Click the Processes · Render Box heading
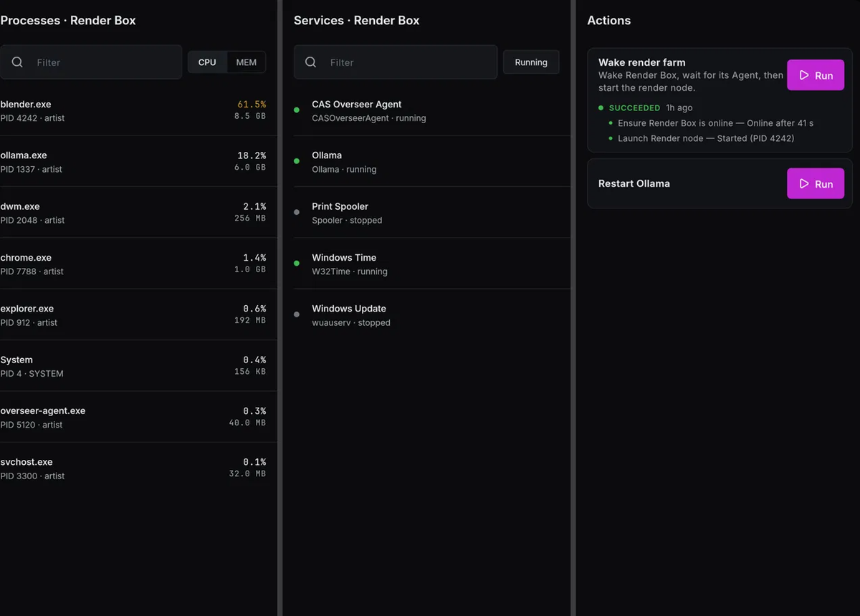The width and height of the screenshot is (860, 616). pos(68,20)
